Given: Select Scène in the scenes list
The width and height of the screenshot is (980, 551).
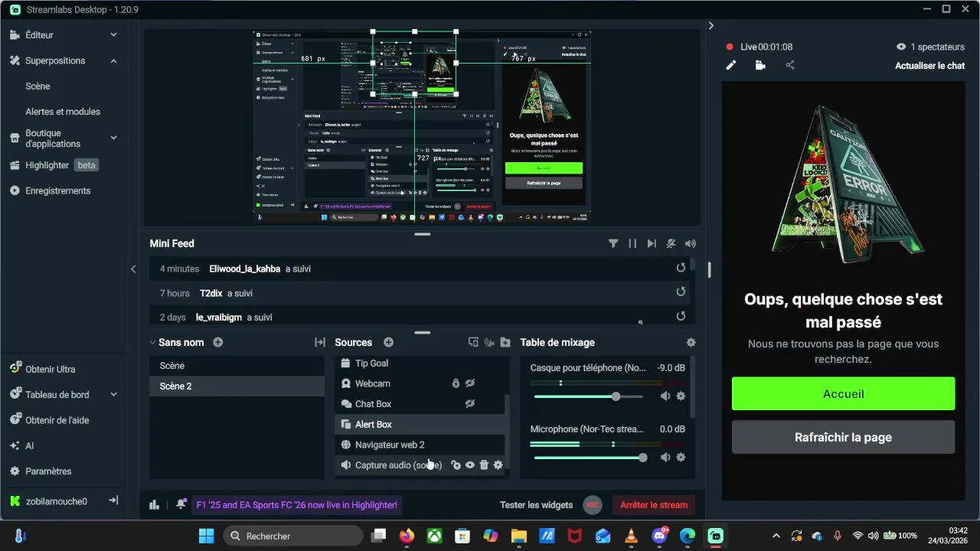Looking at the screenshot, I should (x=237, y=366).
